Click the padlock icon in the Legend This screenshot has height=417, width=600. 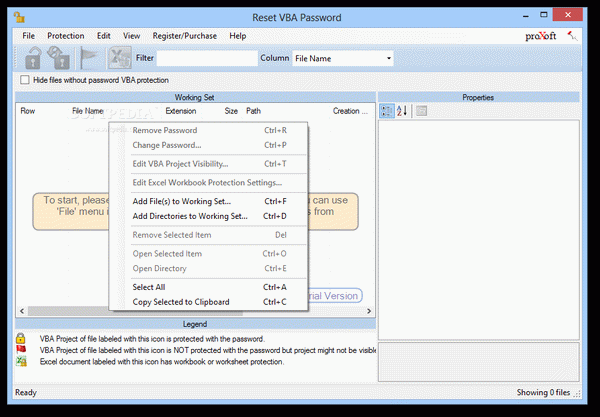21,339
